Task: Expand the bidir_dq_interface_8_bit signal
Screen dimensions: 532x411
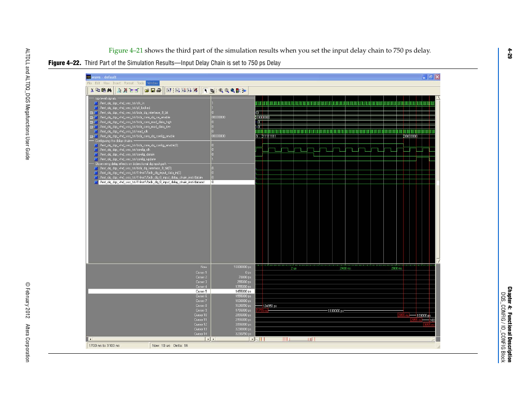Action: [91, 113]
